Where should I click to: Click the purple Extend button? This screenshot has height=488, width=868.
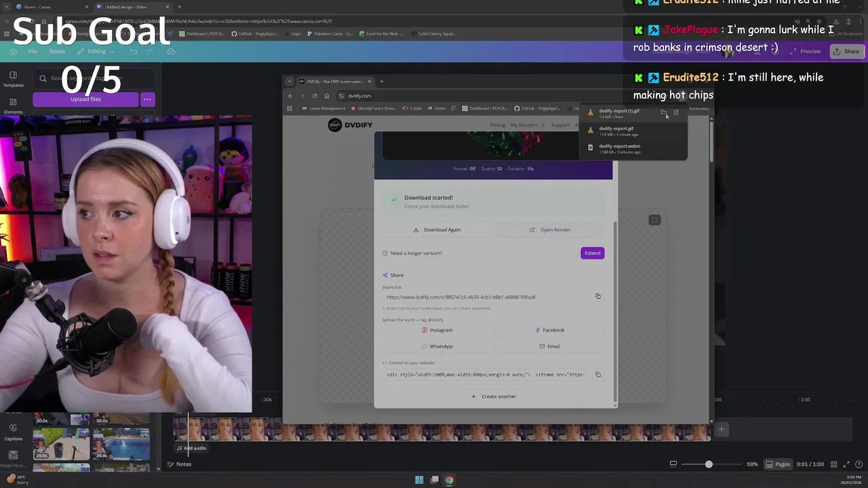coord(592,253)
